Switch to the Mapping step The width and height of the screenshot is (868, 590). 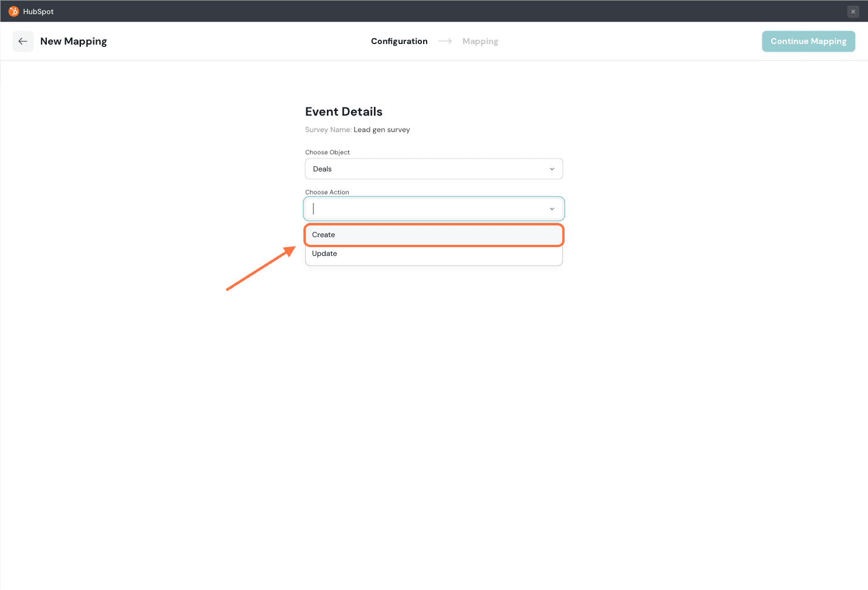(480, 41)
